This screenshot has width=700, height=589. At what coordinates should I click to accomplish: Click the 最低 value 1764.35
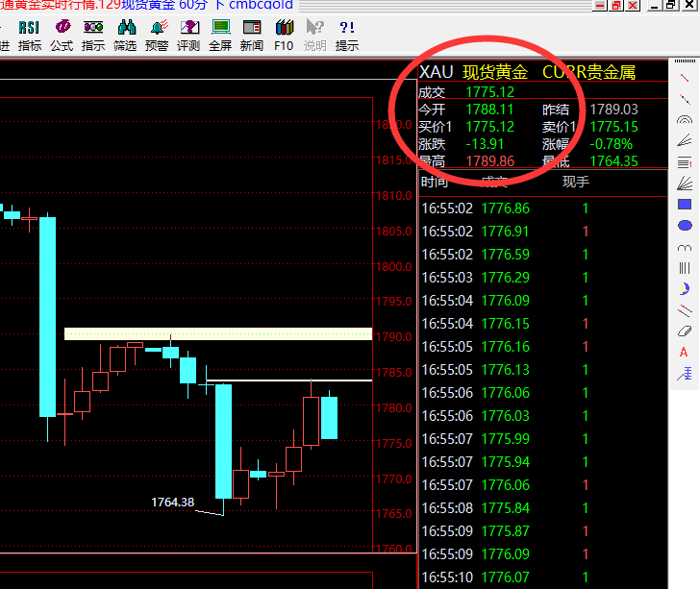(613, 161)
